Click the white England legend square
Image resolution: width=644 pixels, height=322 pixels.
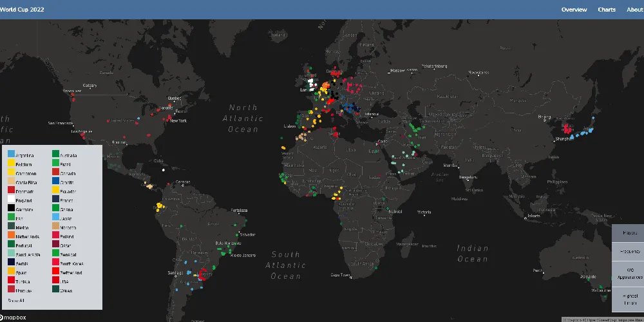pyautogui.click(x=12, y=200)
